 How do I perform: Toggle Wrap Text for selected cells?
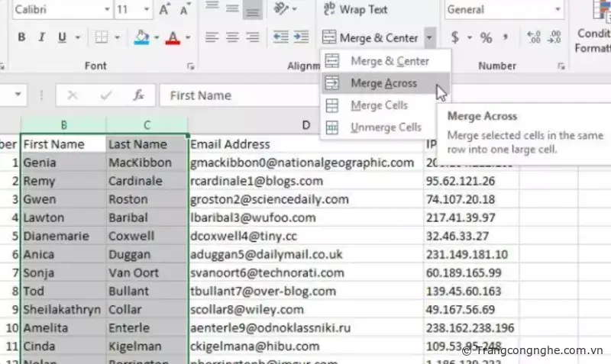point(355,10)
